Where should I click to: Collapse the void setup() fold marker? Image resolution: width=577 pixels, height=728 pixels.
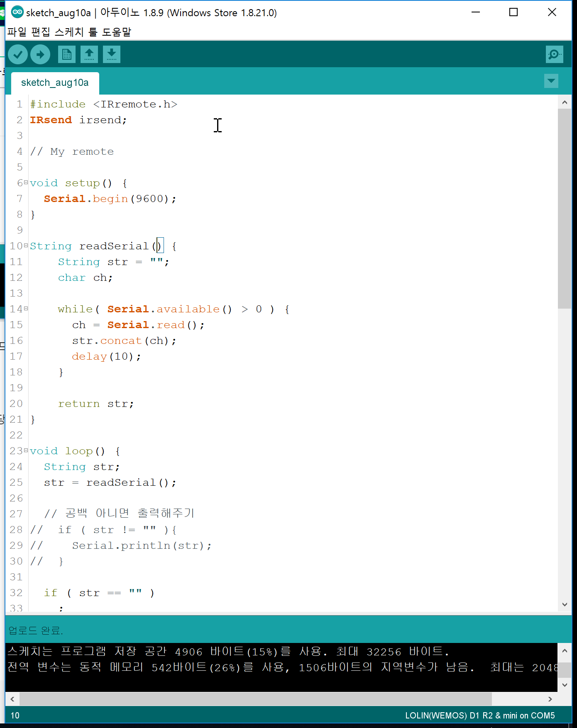tap(26, 183)
